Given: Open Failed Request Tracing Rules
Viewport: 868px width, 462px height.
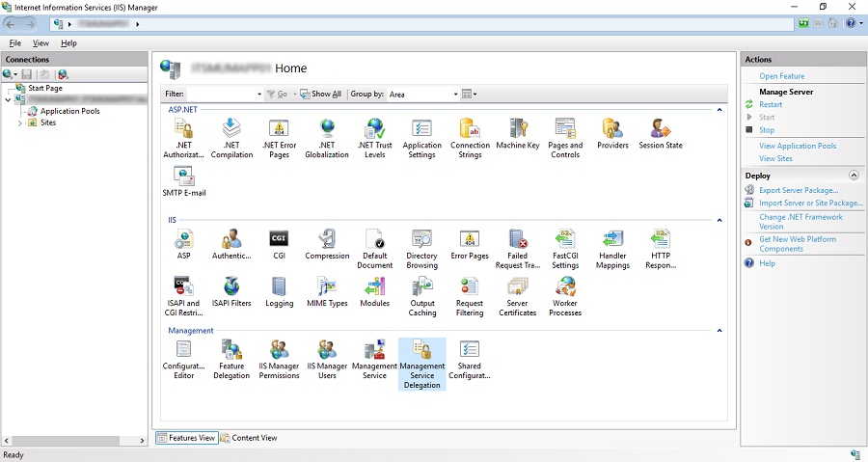Looking at the screenshot, I should pyautogui.click(x=518, y=249).
